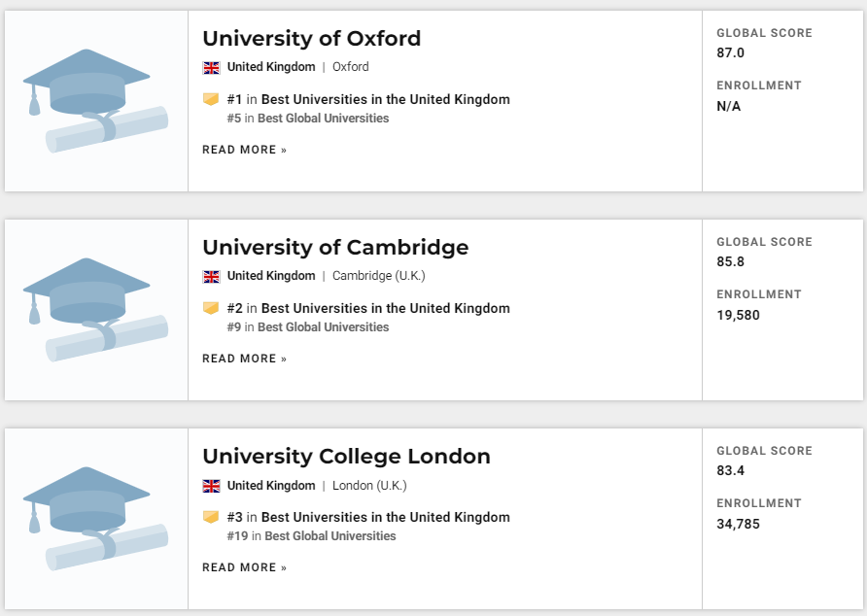This screenshot has height=616, width=867.
Task: Open Oxford's #1 Best Universities in United Kingdom link
Action: point(385,99)
